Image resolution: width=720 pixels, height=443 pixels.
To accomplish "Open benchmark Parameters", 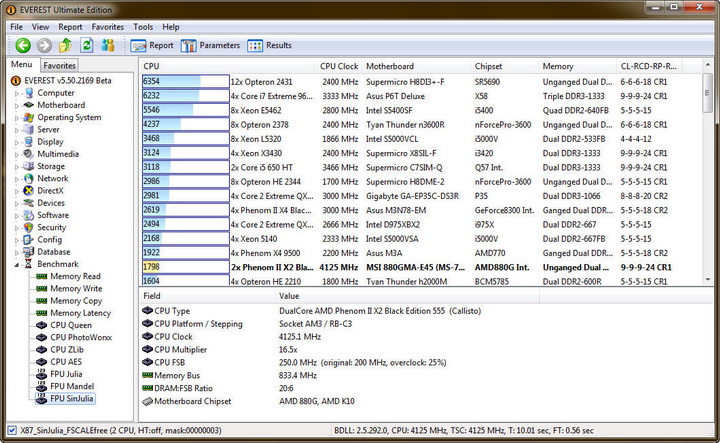I will 210,45.
